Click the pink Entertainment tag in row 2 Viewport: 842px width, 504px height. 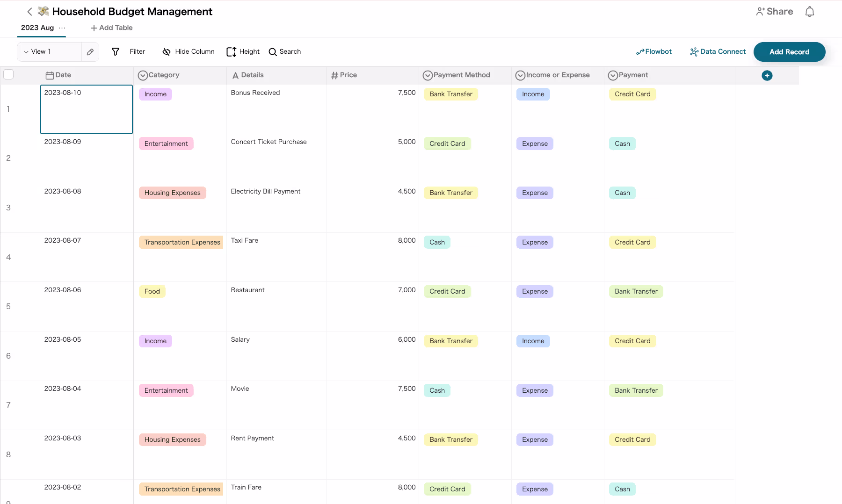click(x=166, y=144)
